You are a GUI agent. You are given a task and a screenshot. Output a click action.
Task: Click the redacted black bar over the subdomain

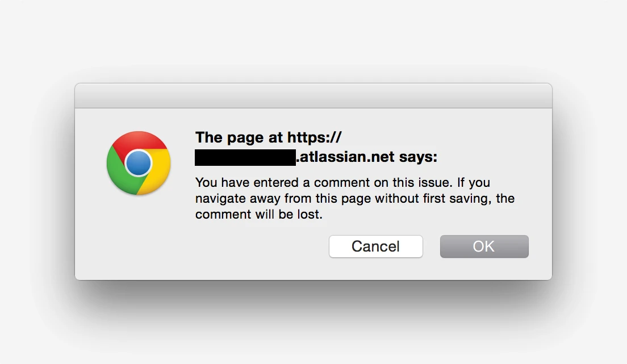244,156
